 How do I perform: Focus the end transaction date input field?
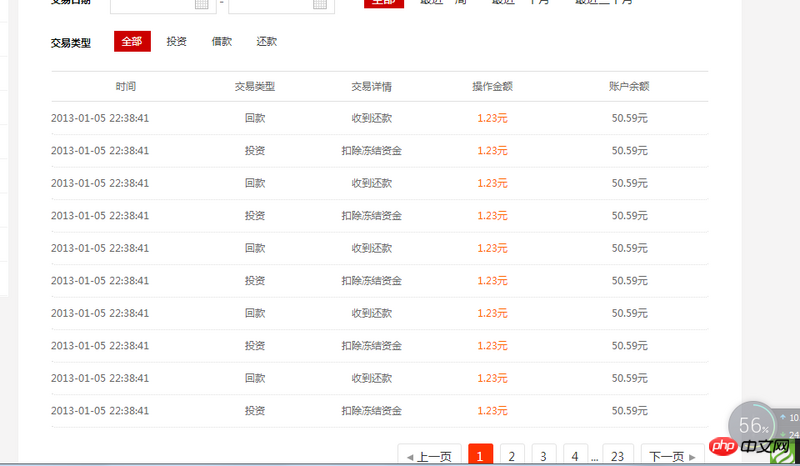click(x=282, y=5)
